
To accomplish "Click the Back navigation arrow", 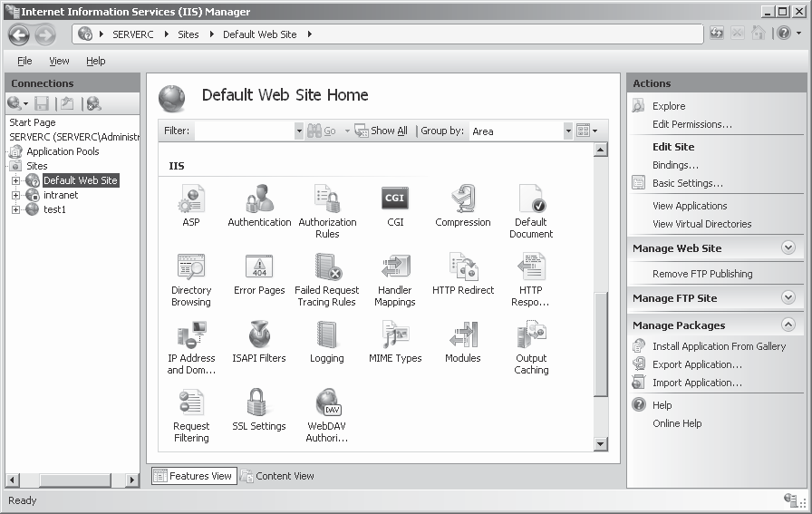I will tap(19, 35).
